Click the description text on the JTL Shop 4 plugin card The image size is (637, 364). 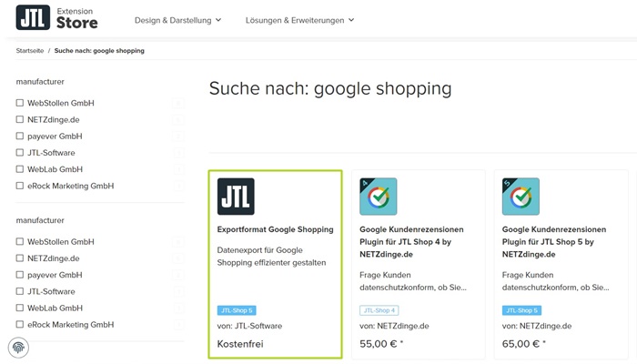pyautogui.click(x=413, y=281)
